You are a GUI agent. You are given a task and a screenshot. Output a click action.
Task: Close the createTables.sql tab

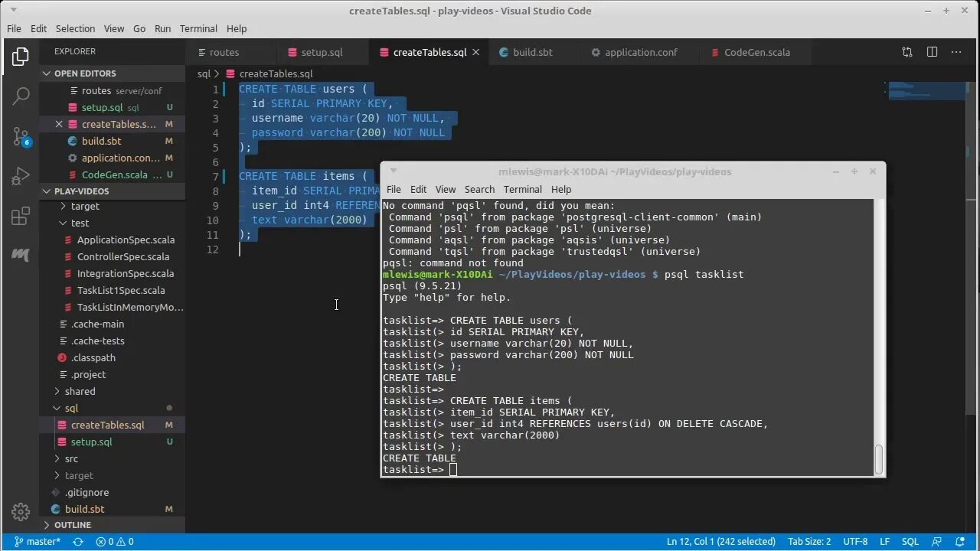[x=475, y=52]
